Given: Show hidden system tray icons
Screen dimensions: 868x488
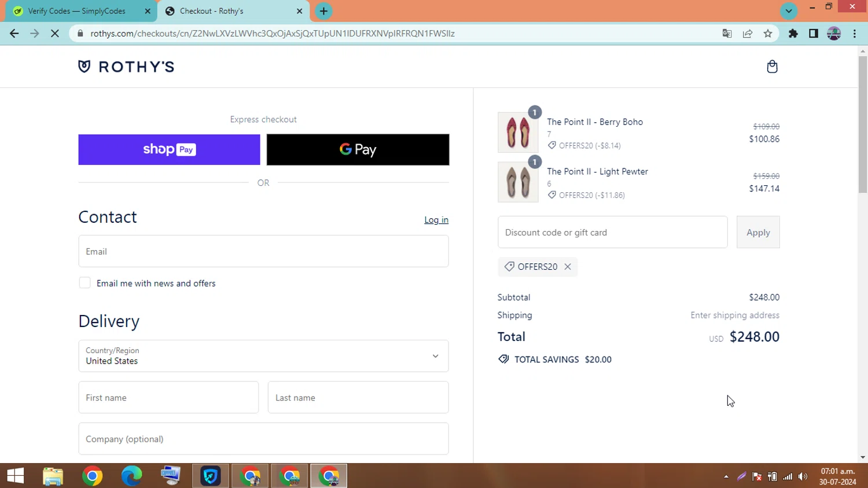Looking at the screenshot, I should [726, 476].
